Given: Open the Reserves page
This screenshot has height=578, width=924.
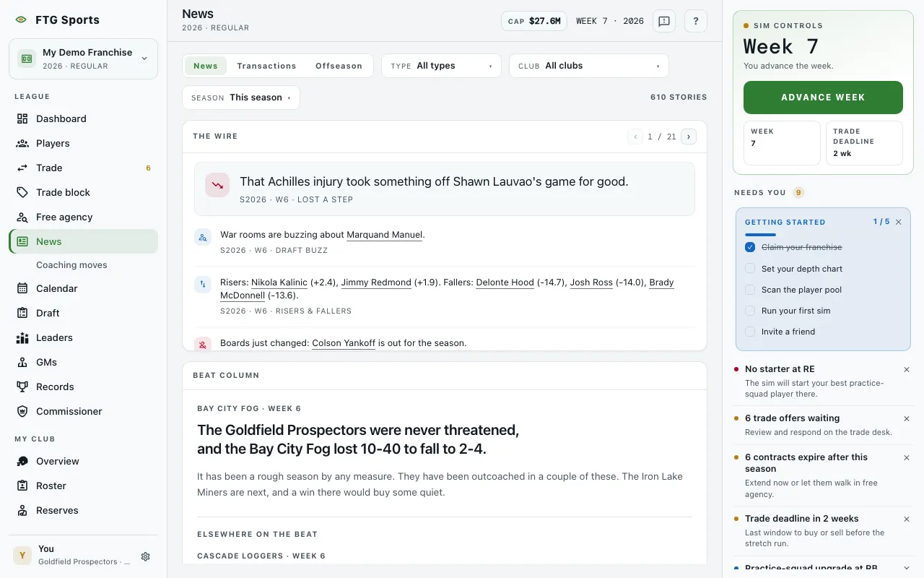Looking at the screenshot, I should coord(83,510).
